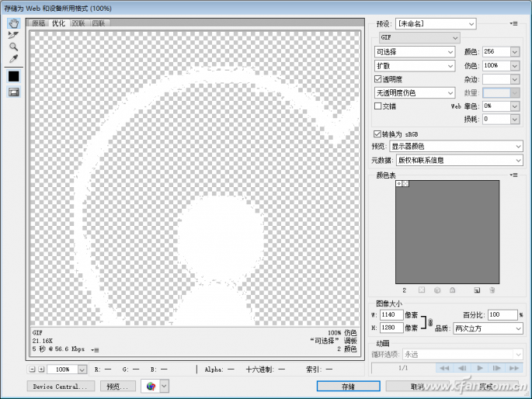
Task: Select the Hand tool
Action: tap(13, 23)
